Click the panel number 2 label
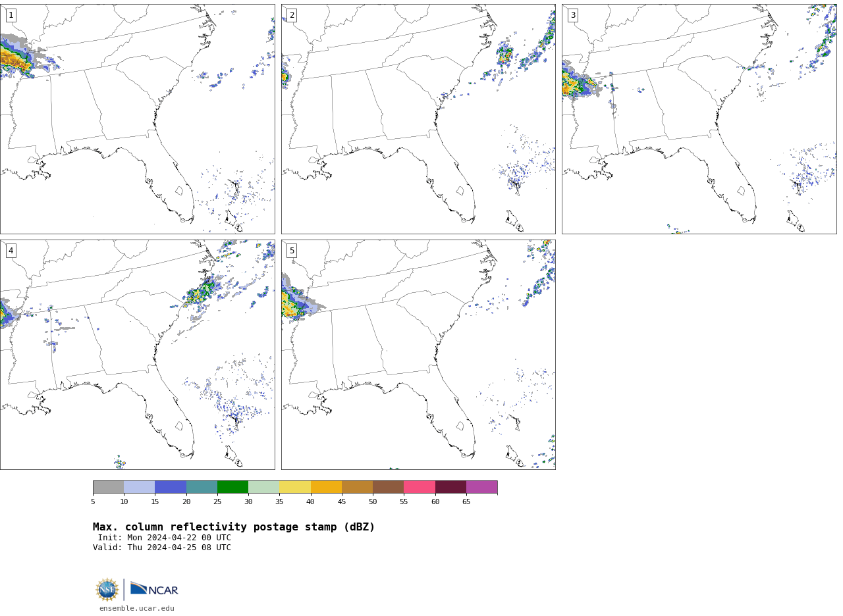Viewport: 843px width, 616px height. pos(292,15)
